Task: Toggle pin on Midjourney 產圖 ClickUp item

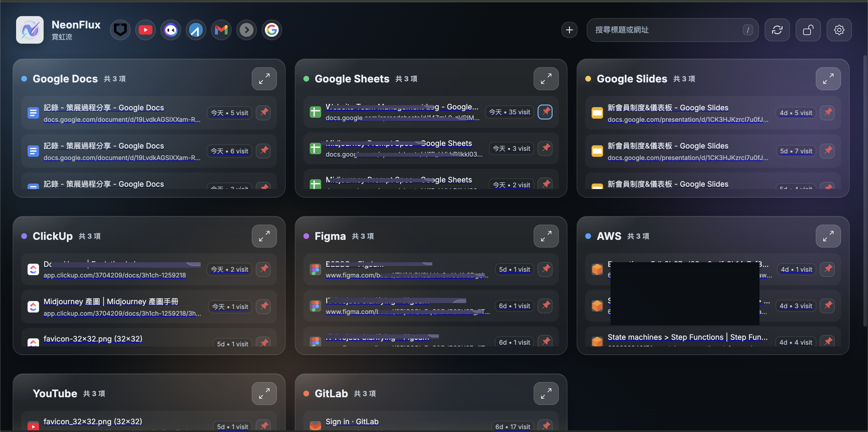Action: point(263,306)
